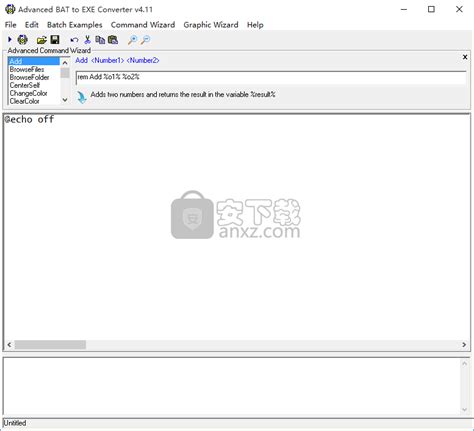This screenshot has height=431, width=474.
Task: Select CenterSelf in the command list
Action: pyautogui.click(x=34, y=85)
